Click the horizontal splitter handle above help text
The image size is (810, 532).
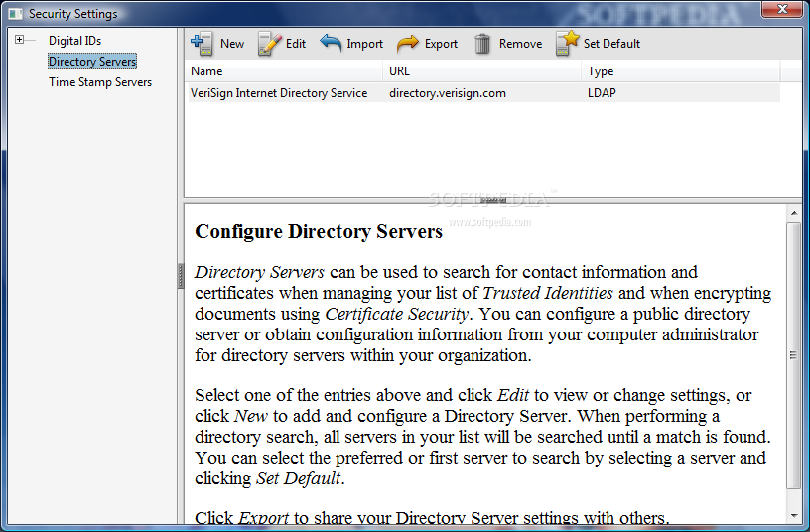[492, 199]
